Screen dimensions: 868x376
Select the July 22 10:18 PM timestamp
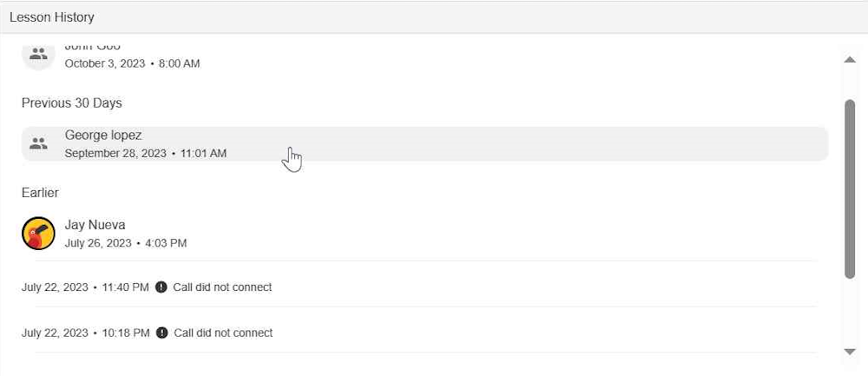(x=85, y=333)
